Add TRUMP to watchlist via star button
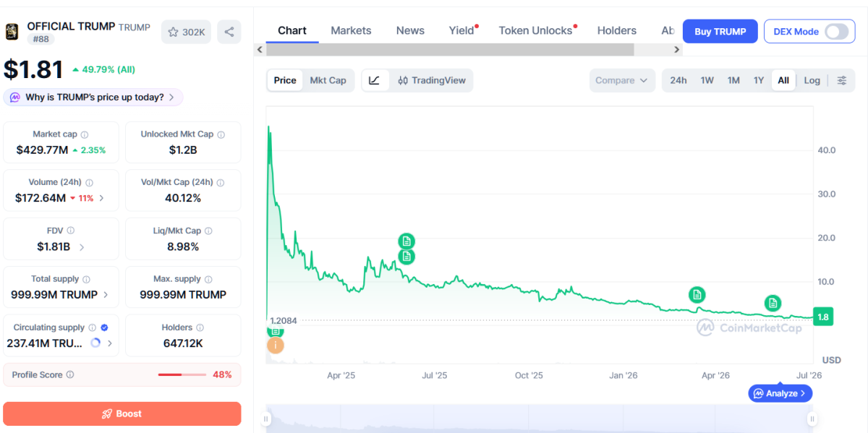Image resolution: width=868 pixels, height=433 pixels. (x=186, y=32)
